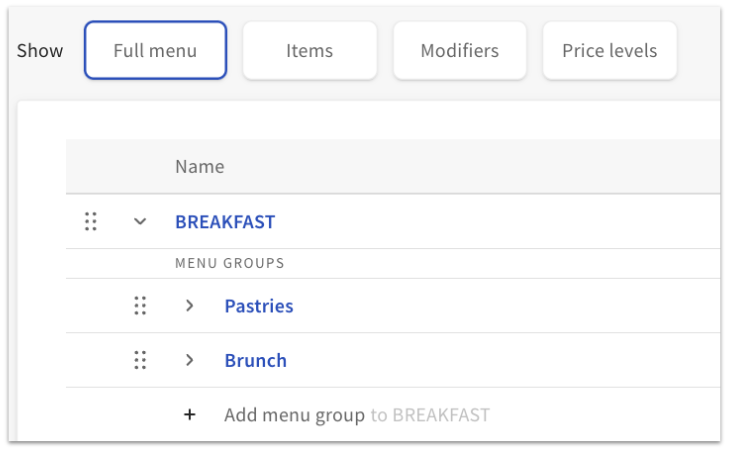Open the Pastries group link
Viewport: 729px width, 455px height.
[x=258, y=306]
